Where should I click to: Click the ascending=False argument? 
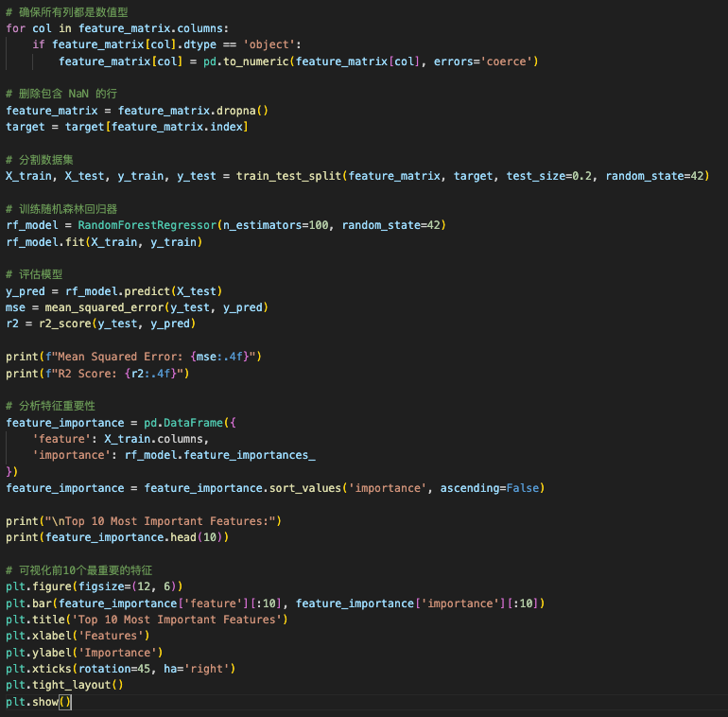(490, 488)
